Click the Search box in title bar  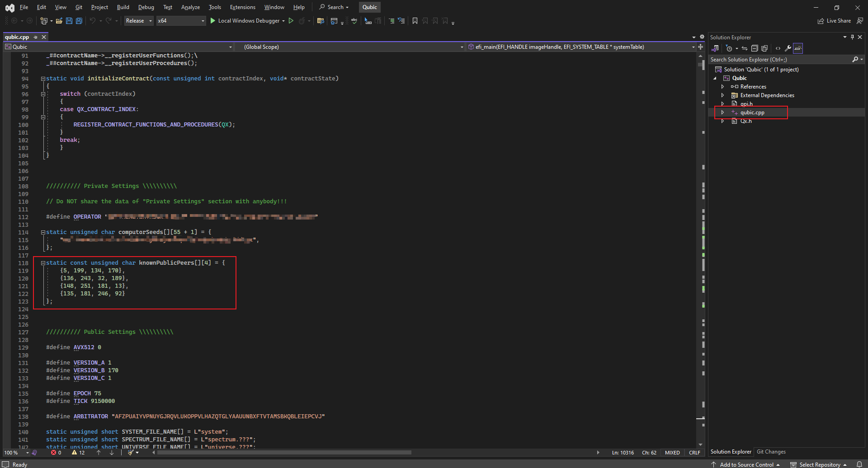click(334, 7)
